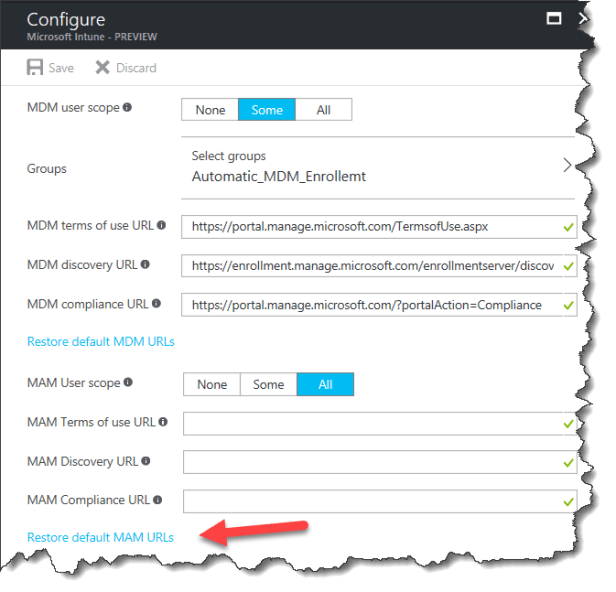This screenshot has height=592, width=616.
Task: Click the MDM terms of use URL field
Action: 370,226
